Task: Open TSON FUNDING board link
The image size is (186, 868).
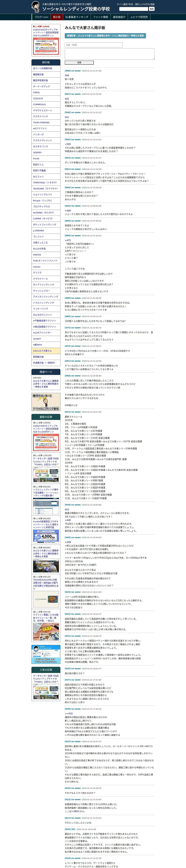Action: (x=46, y=123)
